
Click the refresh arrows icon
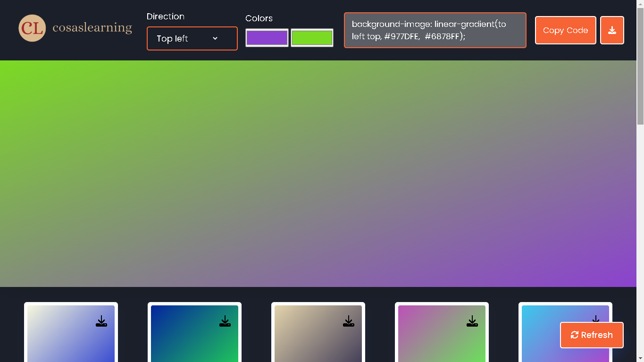click(x=574, y=335)
